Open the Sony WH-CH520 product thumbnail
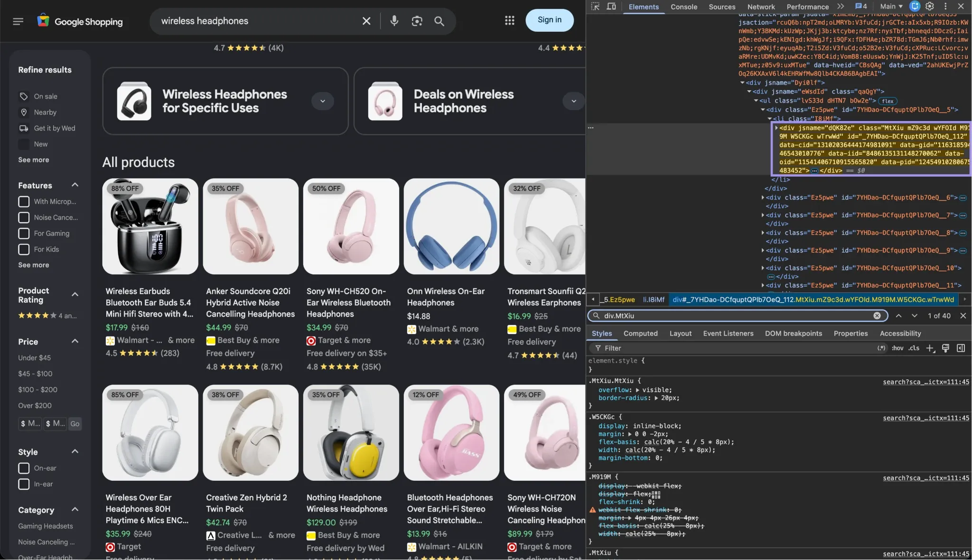This screenshot has height=560, width=972. 351,226
